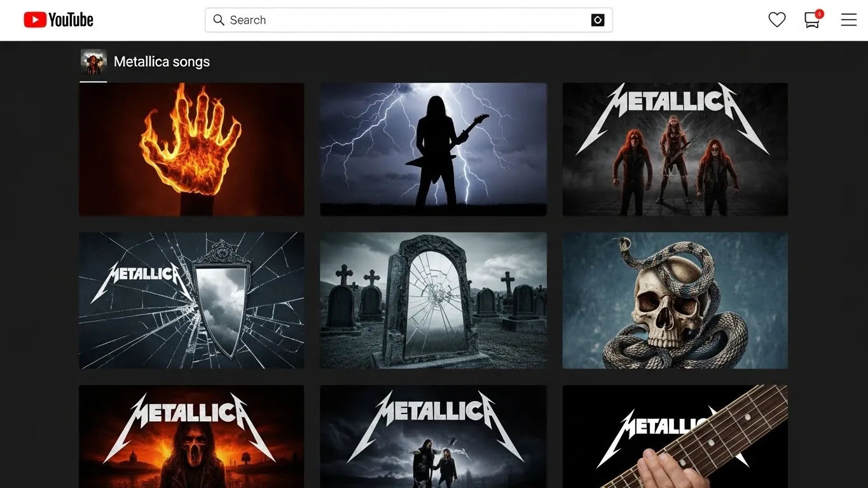Open notifications via the badge icon

(x=811, y=20)
